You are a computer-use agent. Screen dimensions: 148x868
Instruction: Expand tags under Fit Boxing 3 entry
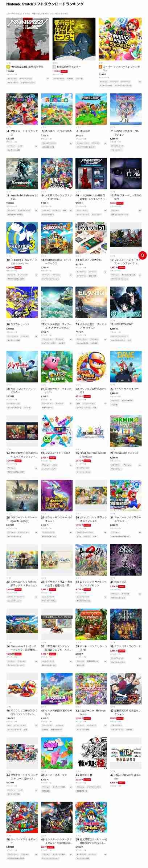[36, 275]
